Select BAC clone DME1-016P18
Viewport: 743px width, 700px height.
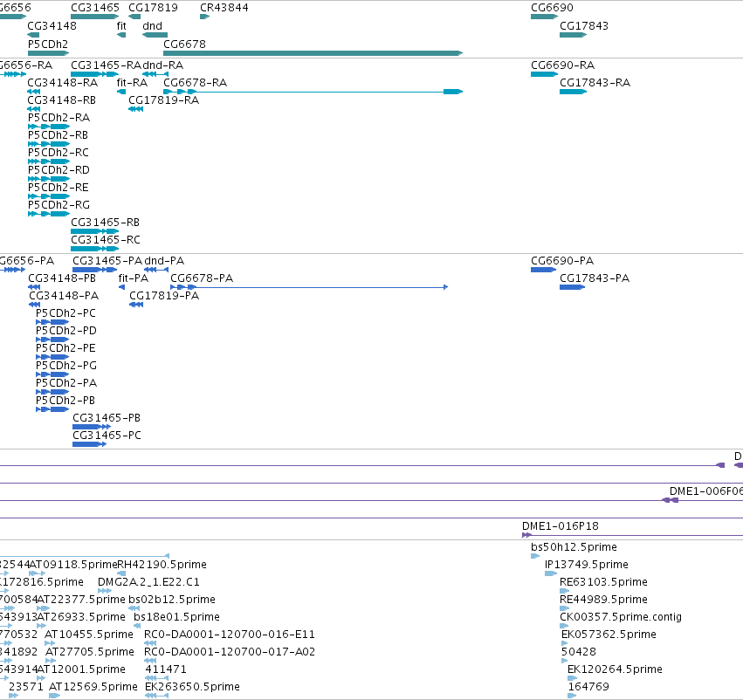pos(561,526)
